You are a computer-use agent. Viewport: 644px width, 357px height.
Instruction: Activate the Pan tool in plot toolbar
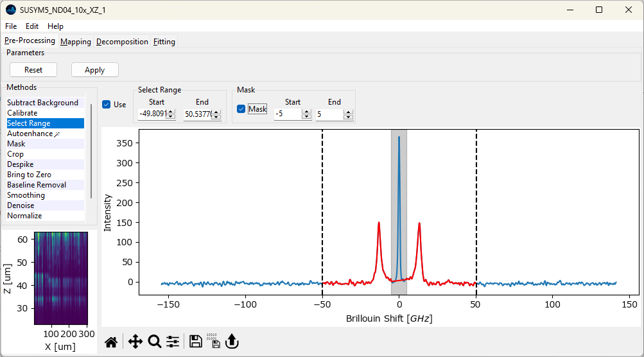point(135,342)
